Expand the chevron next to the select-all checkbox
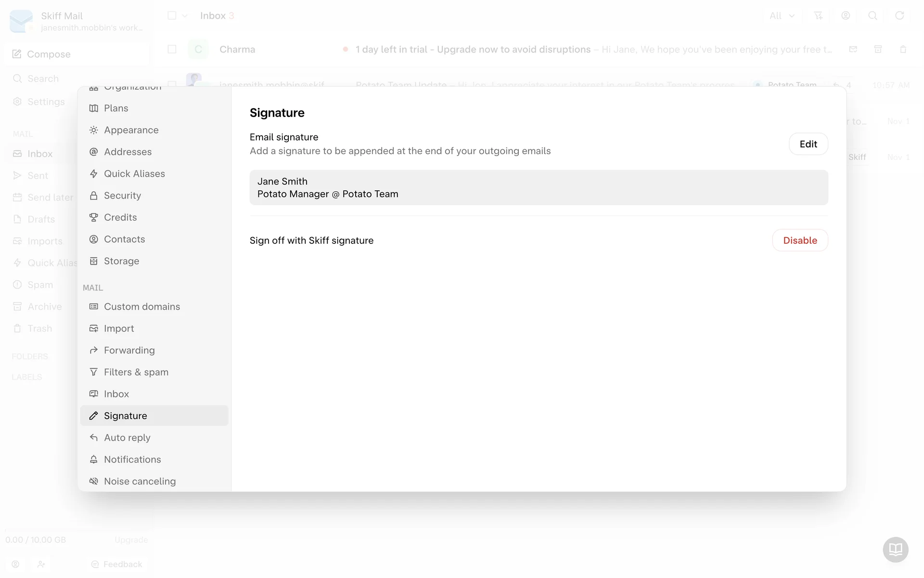This screenshot has width=924, height=578. (185, 16)
